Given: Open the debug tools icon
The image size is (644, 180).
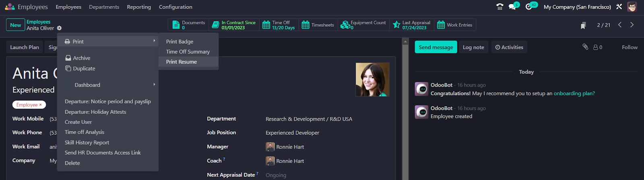Looking at the screenshot, I should pyautogui.click(x=619, y=7).
